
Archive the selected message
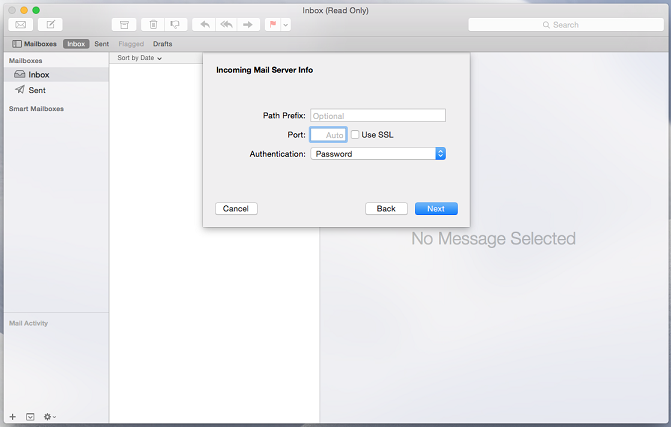[x=124, y=24]
